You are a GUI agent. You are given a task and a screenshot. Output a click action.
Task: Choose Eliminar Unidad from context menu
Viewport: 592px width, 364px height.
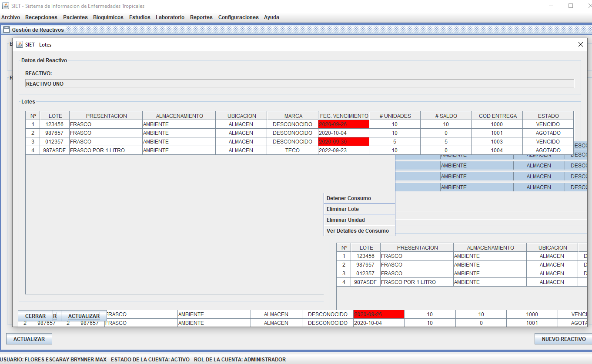[359, 220]
